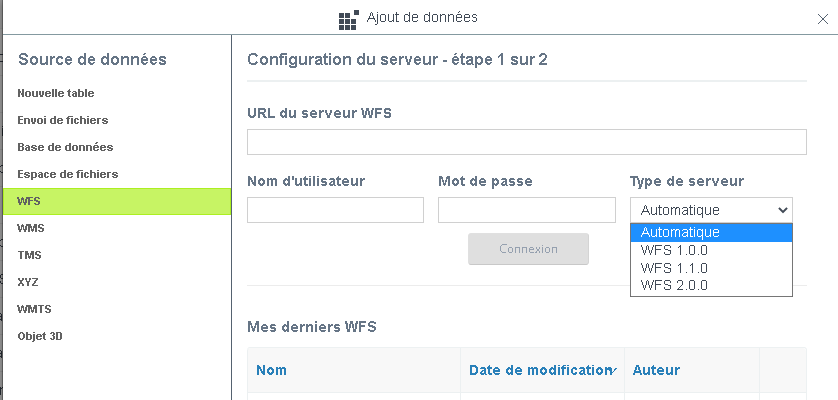Focus the Nom d'utilisateur input

tap(335, 210)
